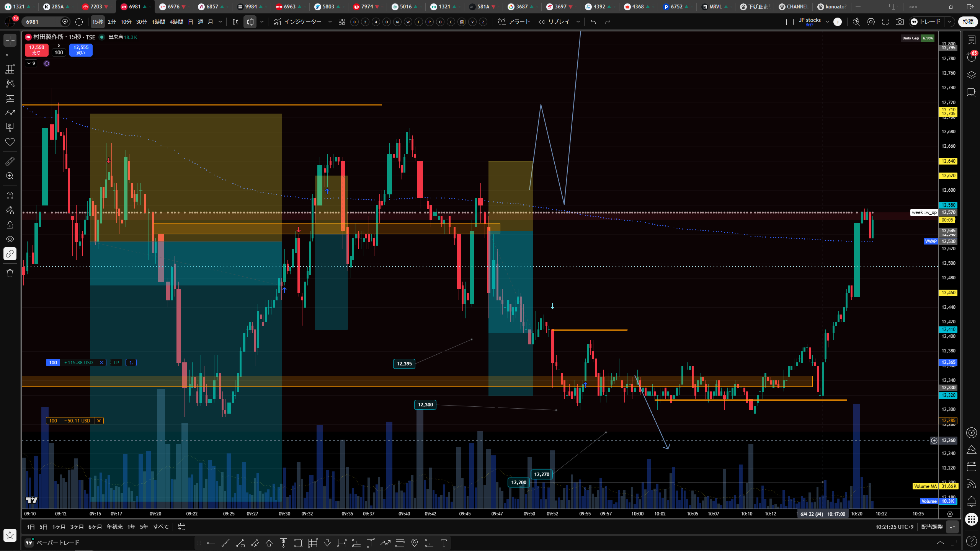Enter fullscreen mode icon
The image size is (980, 551).
click(x=885, y=22)
